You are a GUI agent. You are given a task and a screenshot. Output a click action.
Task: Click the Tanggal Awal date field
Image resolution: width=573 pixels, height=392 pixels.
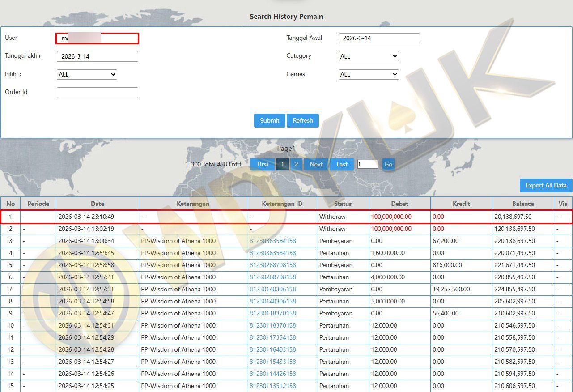[379, 38]
